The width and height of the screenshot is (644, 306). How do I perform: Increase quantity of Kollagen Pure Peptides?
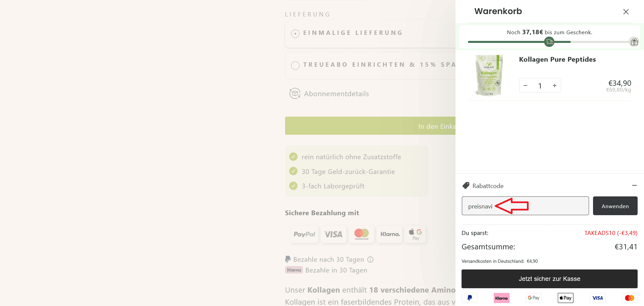(x=554, y=85)
